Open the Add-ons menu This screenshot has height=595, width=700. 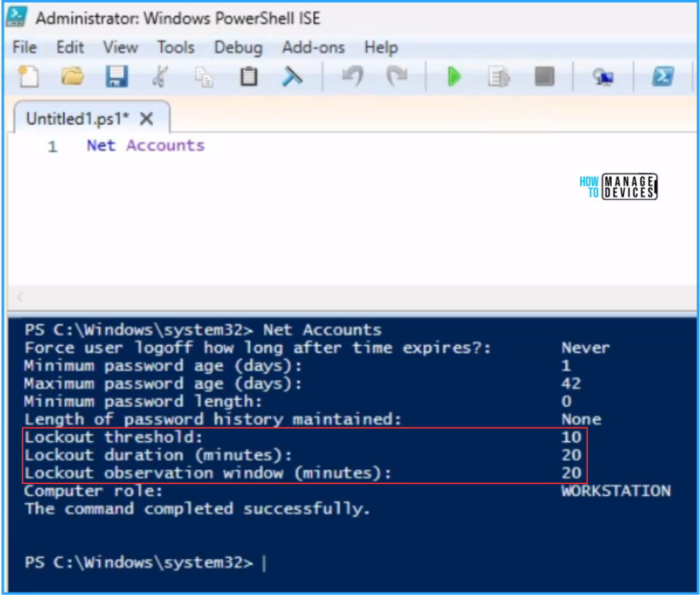pyautogui.click(x=313, y=47)
